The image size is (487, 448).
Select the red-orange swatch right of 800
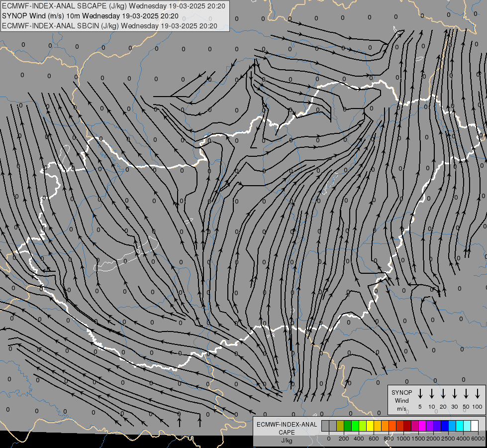click(392, 426)
